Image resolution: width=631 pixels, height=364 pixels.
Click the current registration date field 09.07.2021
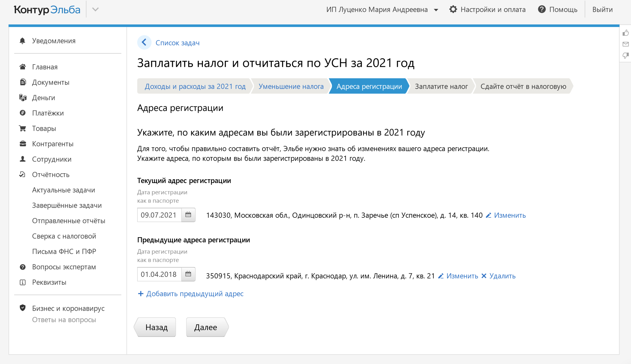pos(159,215)
